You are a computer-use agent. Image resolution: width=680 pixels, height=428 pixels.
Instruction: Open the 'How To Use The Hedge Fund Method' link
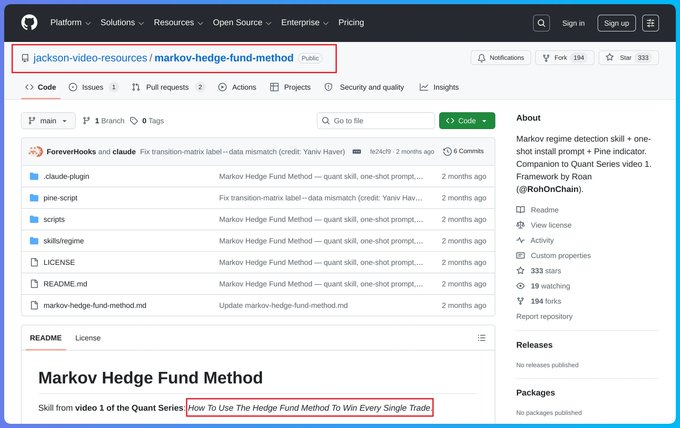[309, 408]
